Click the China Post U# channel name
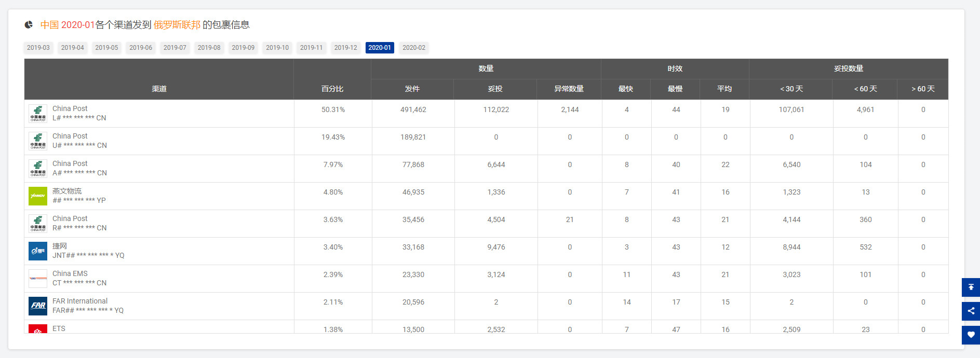 coord(70,136)
